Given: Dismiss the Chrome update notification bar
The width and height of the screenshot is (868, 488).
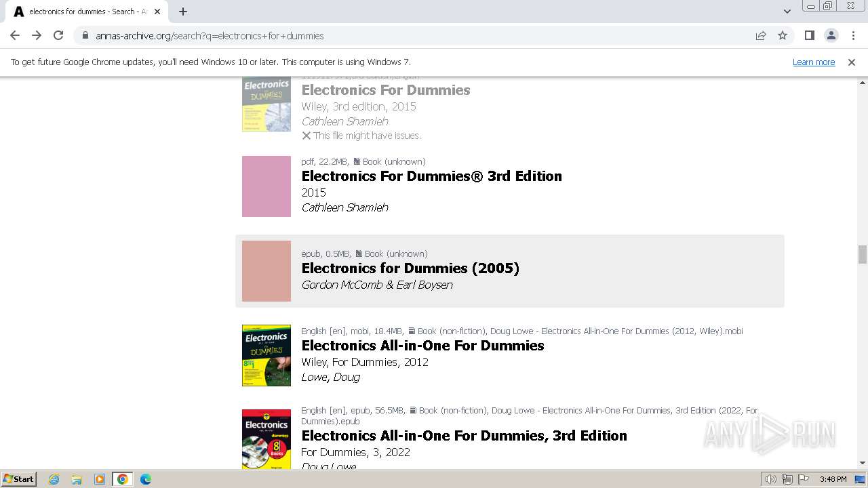Looking at the screenshot, I should coord(852,62).
